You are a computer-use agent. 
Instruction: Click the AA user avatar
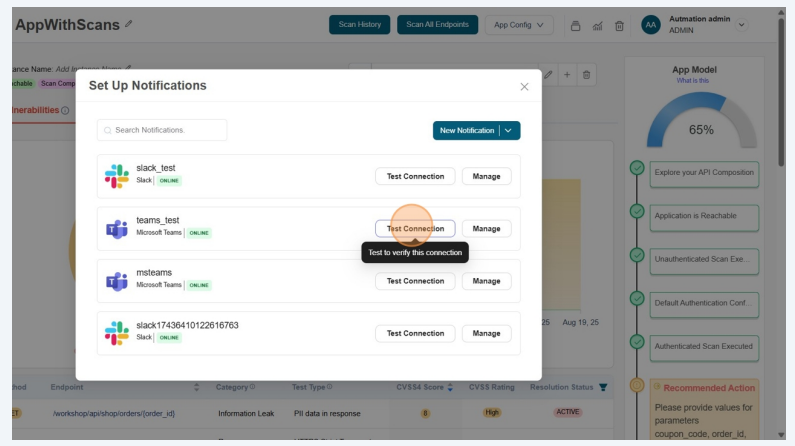651,25
